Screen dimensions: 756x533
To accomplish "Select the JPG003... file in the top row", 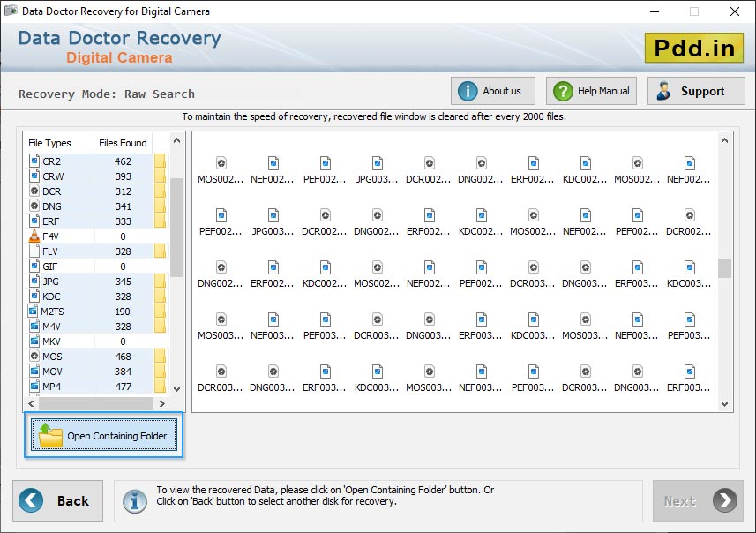I will pos(377,170).
